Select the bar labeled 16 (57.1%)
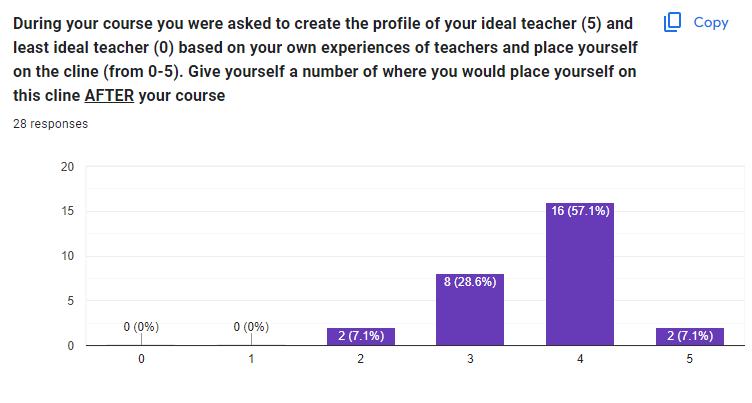The height and width of the screenshot is (403, 752). click(580, 274)
